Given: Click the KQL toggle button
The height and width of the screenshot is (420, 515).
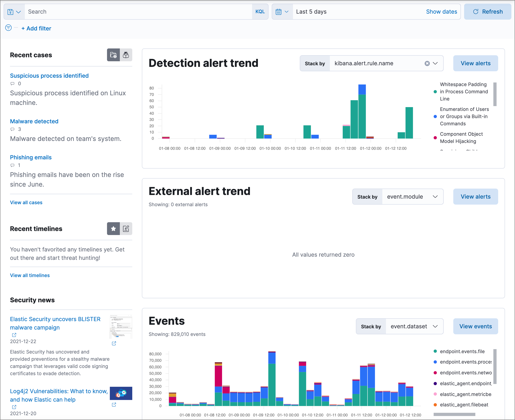Looking at the screenshot, I should pos(261,12).
